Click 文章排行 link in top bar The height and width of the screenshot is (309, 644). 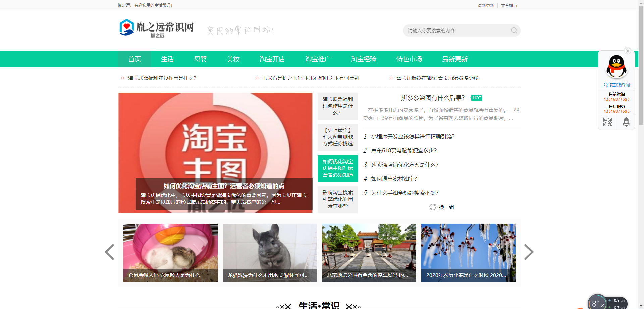click(x=509, y=5)
